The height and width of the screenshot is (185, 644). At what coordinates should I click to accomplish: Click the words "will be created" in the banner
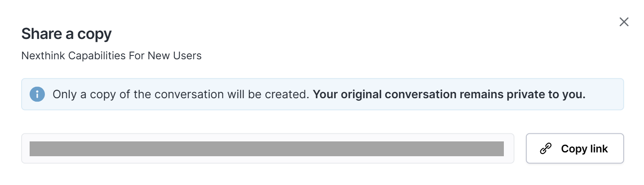click(x=274, y=94)
